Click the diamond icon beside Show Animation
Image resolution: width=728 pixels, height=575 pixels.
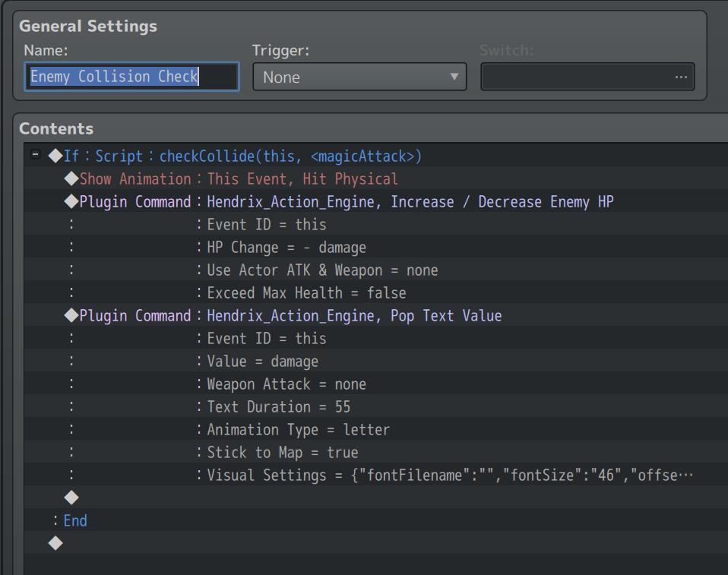(71, 179)
